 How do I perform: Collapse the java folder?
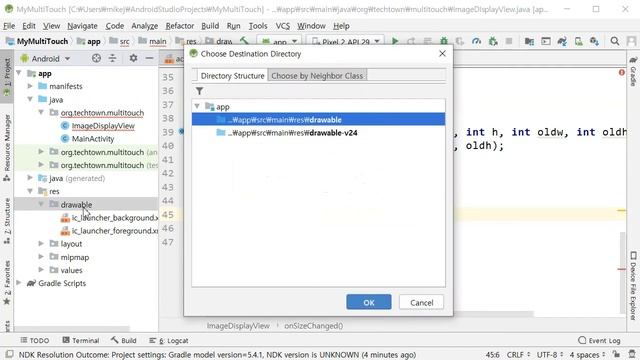[x=30, y=99]
